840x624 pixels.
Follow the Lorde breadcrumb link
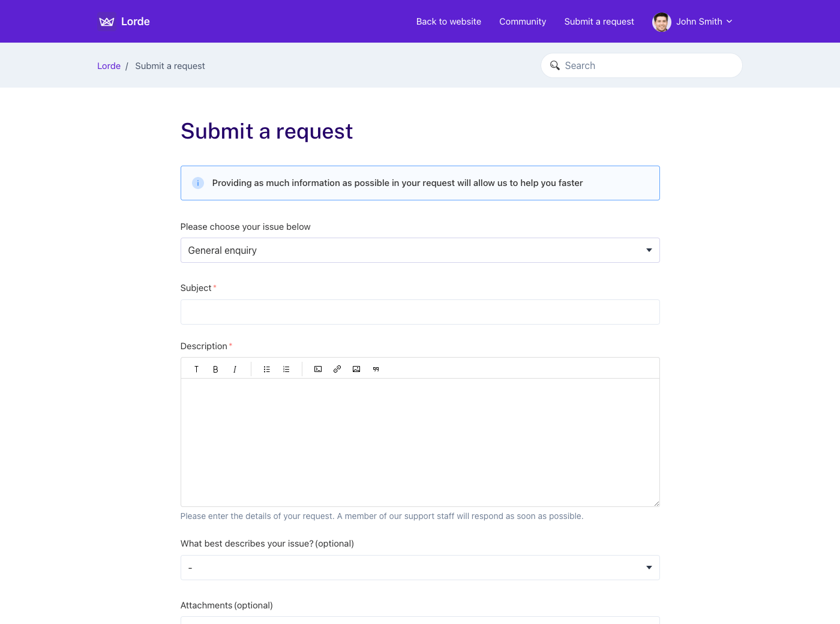109,66
